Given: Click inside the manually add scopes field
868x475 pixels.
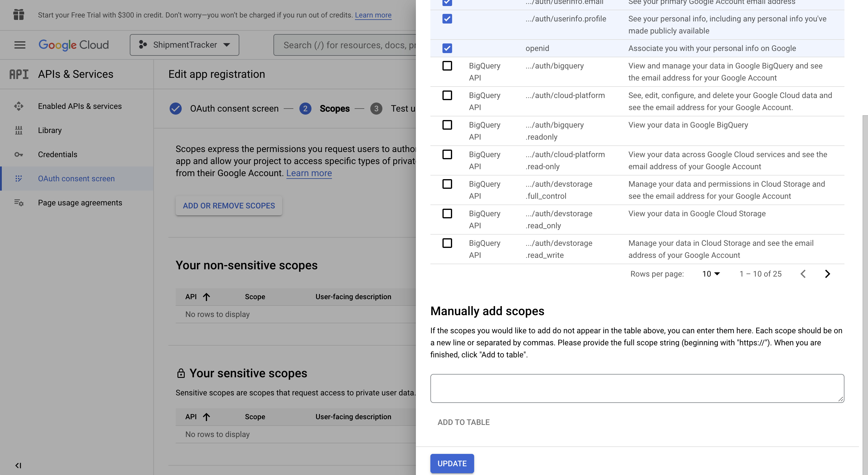Looking at the screenshot, I should tap(637, 388).
